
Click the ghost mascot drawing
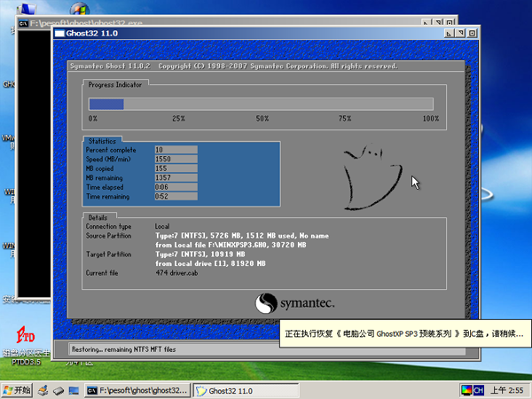[x=372, y=177]
